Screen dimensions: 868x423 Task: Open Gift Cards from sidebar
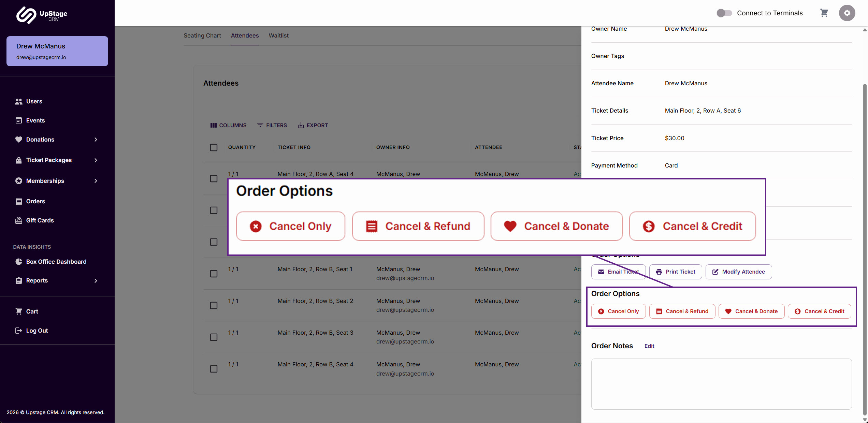40,220
